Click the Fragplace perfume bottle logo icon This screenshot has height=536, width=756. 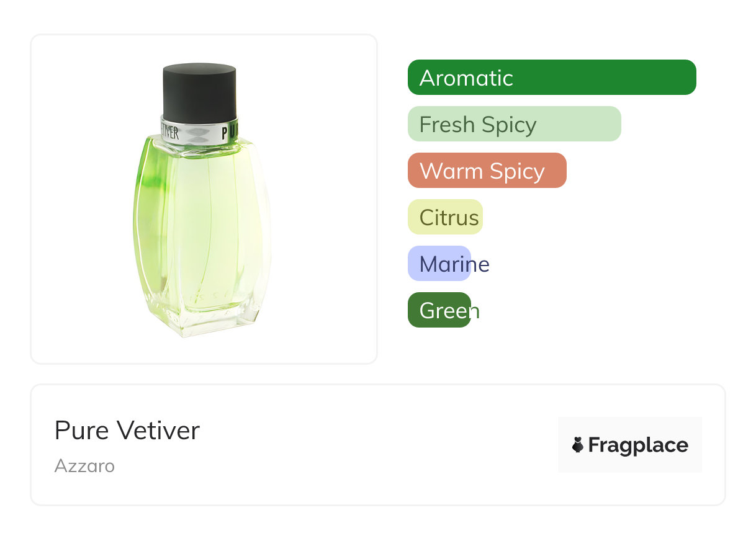(x=578, y=445)
